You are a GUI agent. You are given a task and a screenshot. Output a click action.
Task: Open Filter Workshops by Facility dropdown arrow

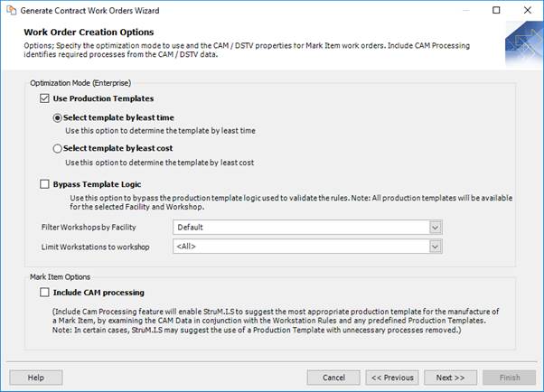click(x=436, y=228)
